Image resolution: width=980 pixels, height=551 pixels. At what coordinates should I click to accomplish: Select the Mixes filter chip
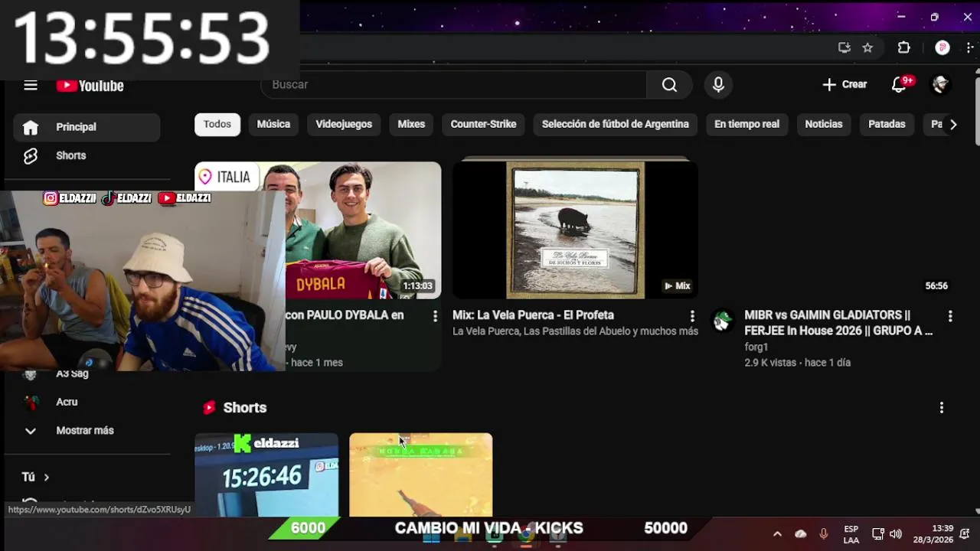coord(411,124)
